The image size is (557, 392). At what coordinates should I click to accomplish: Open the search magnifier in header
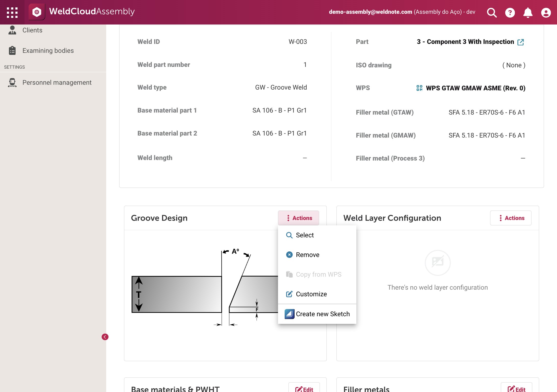tap(491, 13)
